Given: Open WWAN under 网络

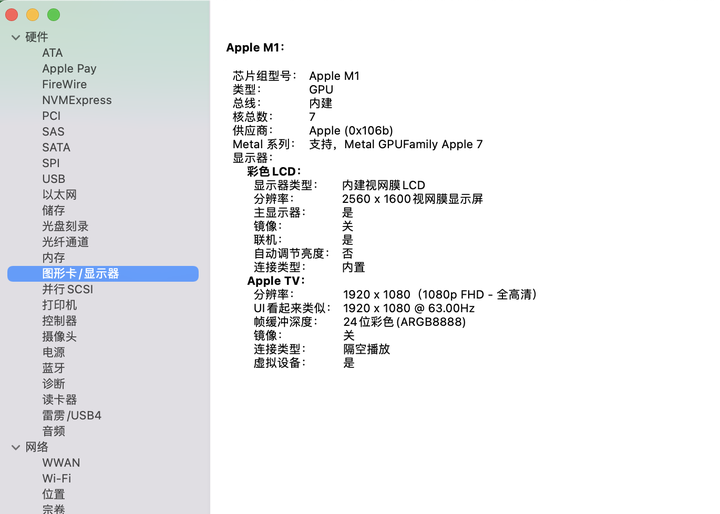Looking at the screenshot, I should coord(61,463).
